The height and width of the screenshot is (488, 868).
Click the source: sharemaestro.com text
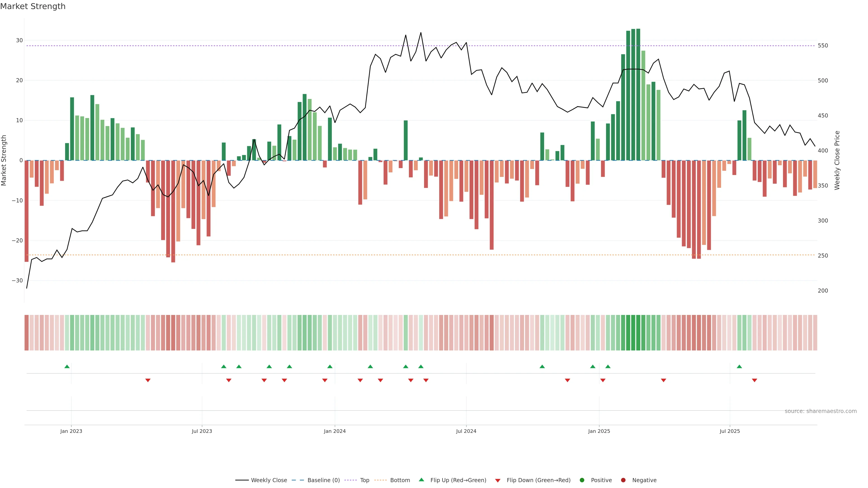821,411
